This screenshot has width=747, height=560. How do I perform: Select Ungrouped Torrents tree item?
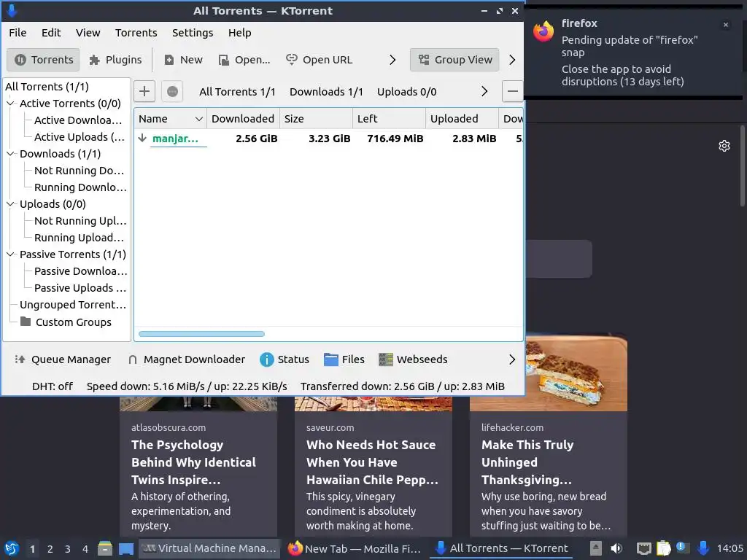pos(73,305)
